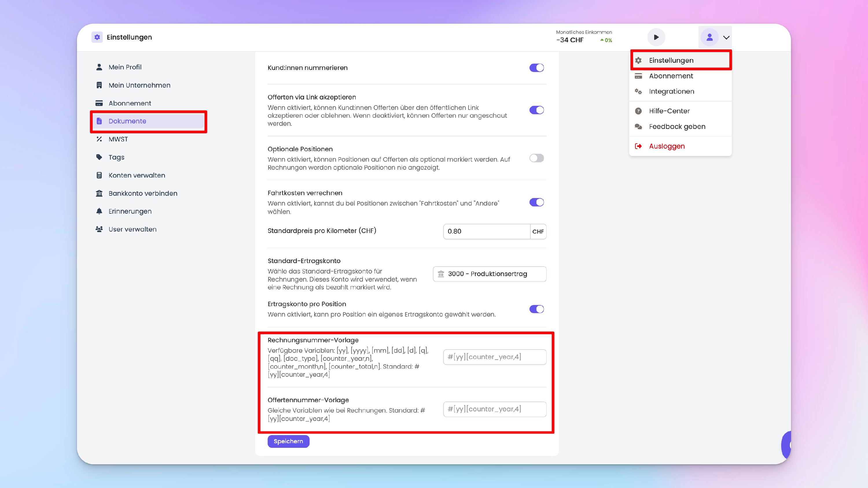Click the user avatar icon

click(709, 37)
